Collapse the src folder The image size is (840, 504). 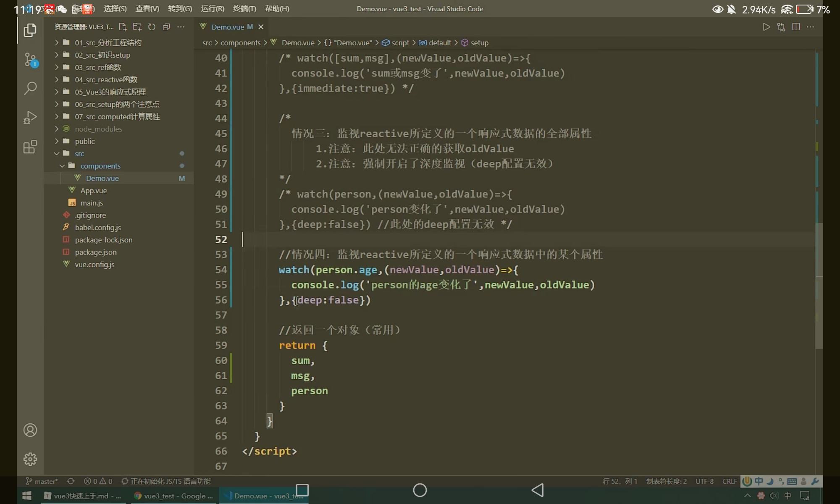79,154
